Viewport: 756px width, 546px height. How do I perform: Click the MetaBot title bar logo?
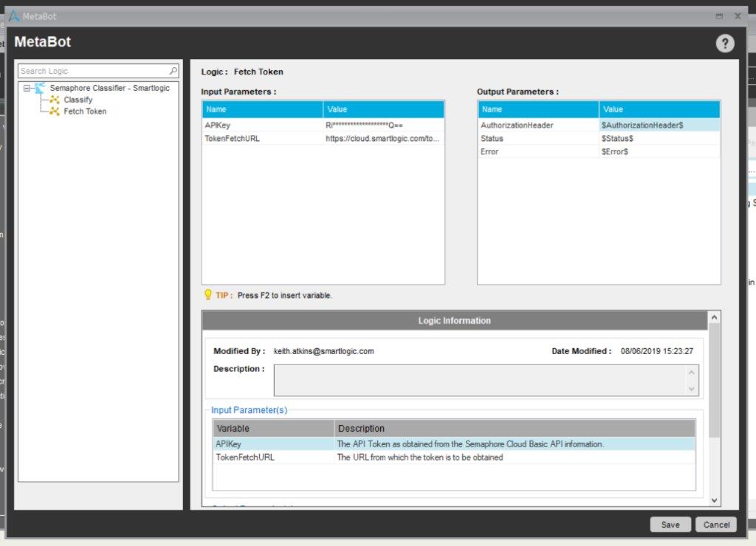(14, 15)
